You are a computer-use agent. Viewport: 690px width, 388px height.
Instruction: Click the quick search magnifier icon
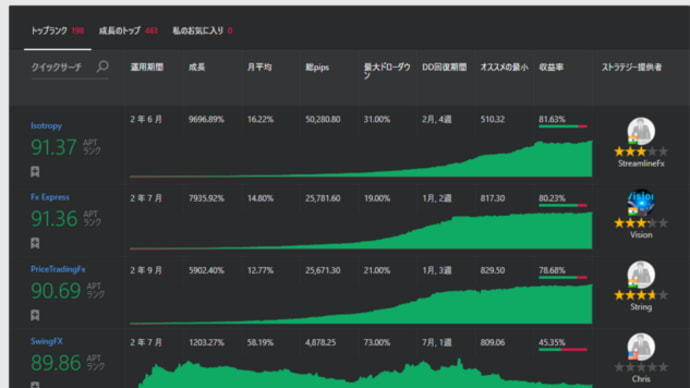103,66
